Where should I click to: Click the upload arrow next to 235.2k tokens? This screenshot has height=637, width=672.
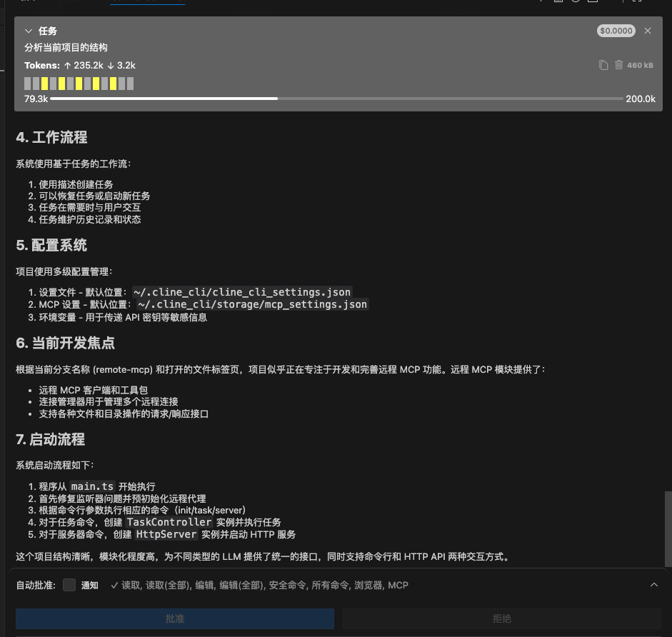tap(68, 66)
